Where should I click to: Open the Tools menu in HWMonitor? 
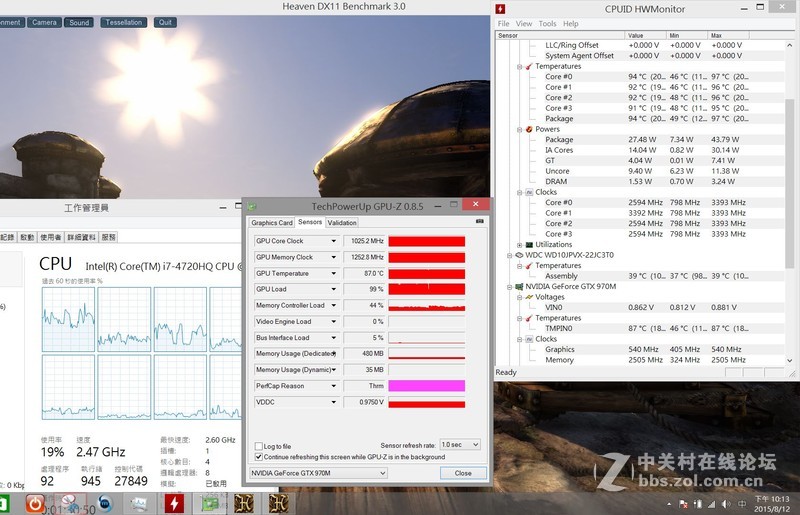[x=547, y=23]
